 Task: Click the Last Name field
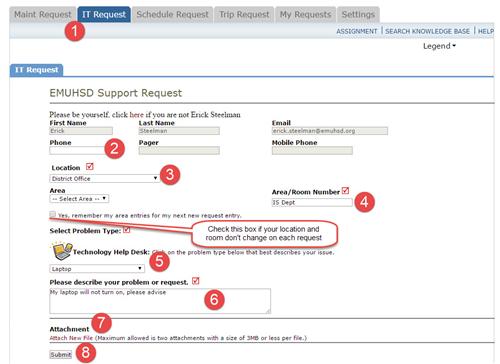click(x=179, y=131)
